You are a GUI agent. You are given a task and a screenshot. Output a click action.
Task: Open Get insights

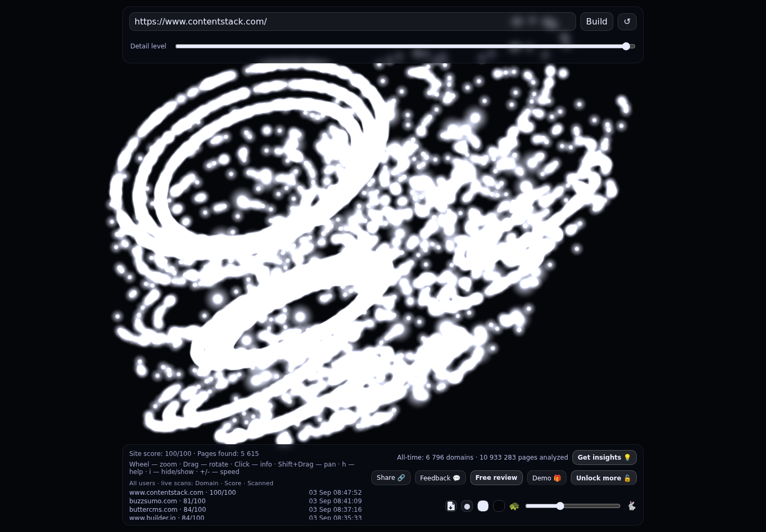pyautogui.click(x=604, y=458)
